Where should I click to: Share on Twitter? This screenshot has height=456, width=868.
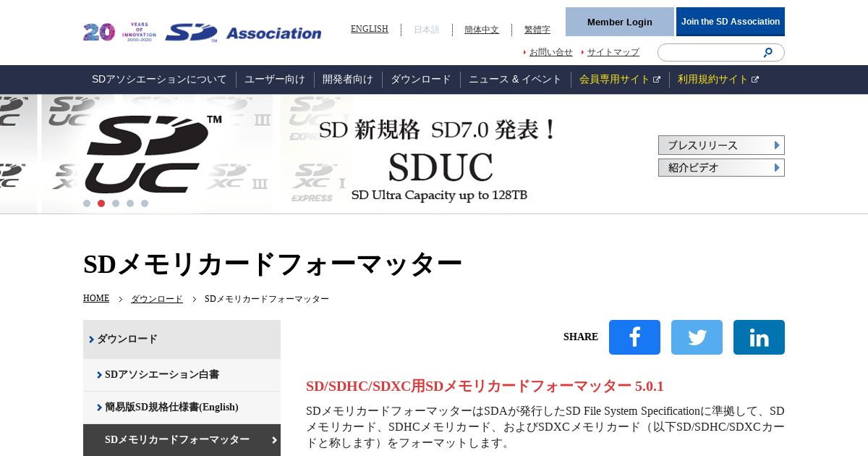[x=697, y=337]
